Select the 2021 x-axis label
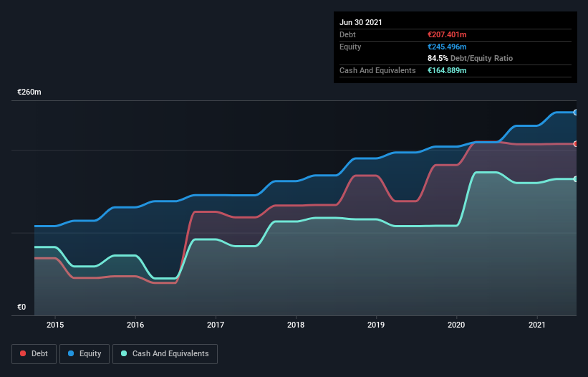Screen dimensions: 588x377 pos(536,325)
